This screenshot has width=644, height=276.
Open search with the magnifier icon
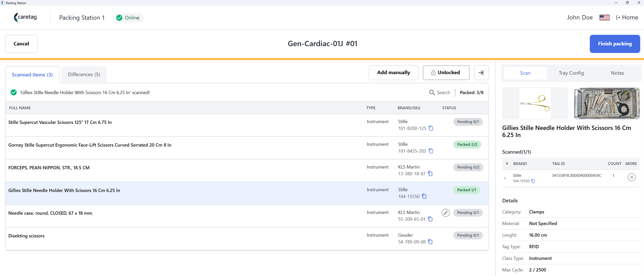[432, 93]
